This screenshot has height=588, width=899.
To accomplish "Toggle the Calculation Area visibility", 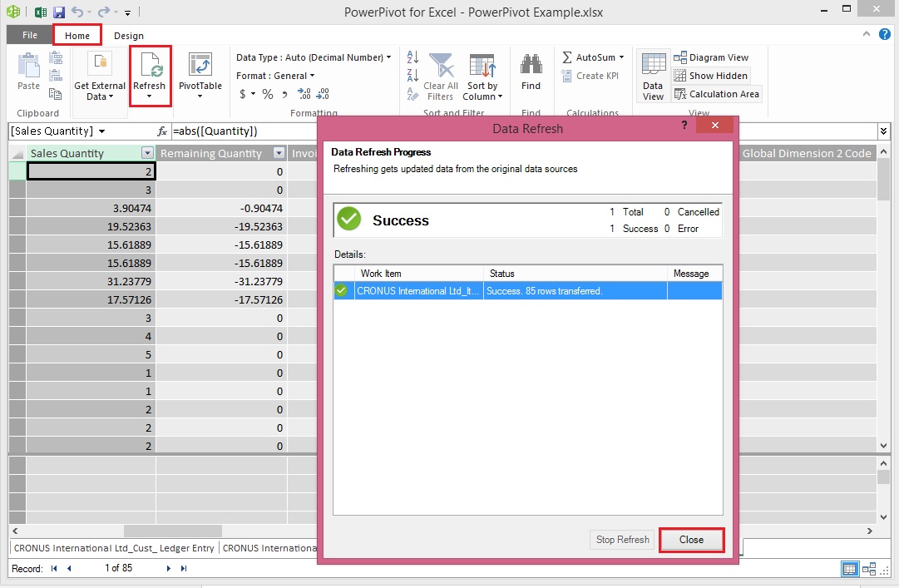I will [x=717, y=93].
